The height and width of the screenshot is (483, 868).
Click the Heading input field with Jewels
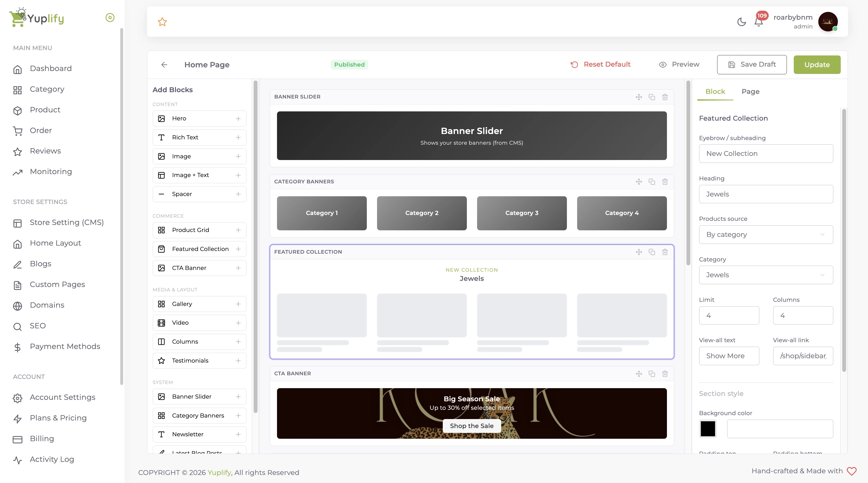tap(766, 194)
